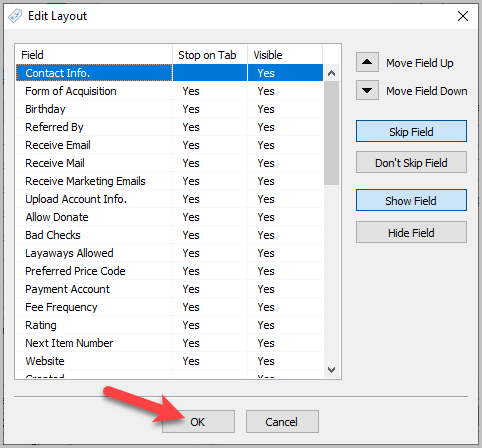
Task: Click Visible value for Receive Mail
Action: (x=266, y=163)
